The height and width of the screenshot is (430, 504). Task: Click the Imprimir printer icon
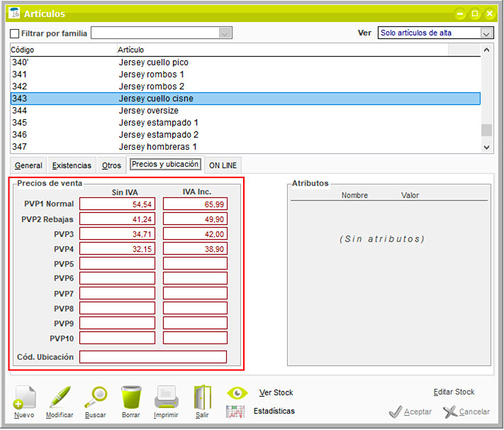(x=166, y=397)
